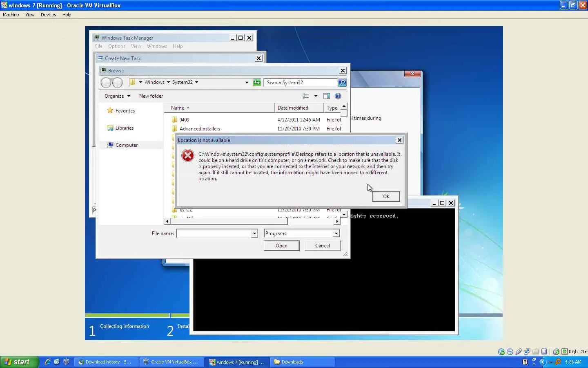
Task: Click the orange tray icon next to the clock
Action: 558,362
